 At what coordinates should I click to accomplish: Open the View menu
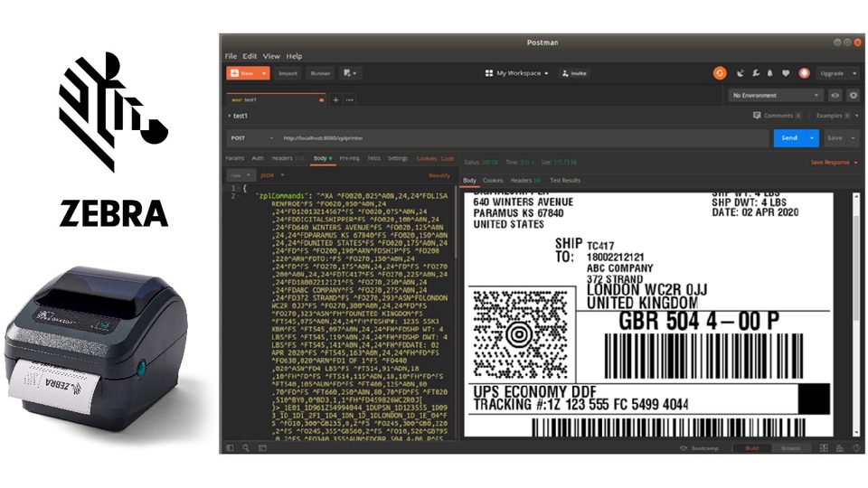pyautogui.click(x=271, y=56)
